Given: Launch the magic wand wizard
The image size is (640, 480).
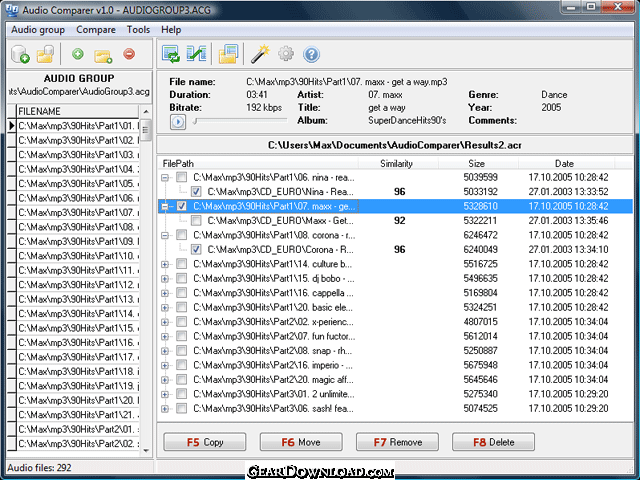Looking at the screenshot, I should point(260,54).
